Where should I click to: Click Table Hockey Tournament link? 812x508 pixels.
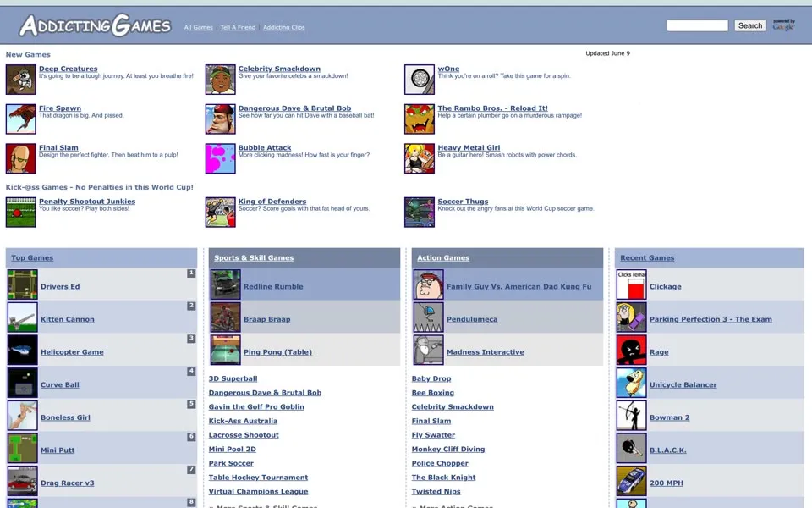tap(258, 477)
